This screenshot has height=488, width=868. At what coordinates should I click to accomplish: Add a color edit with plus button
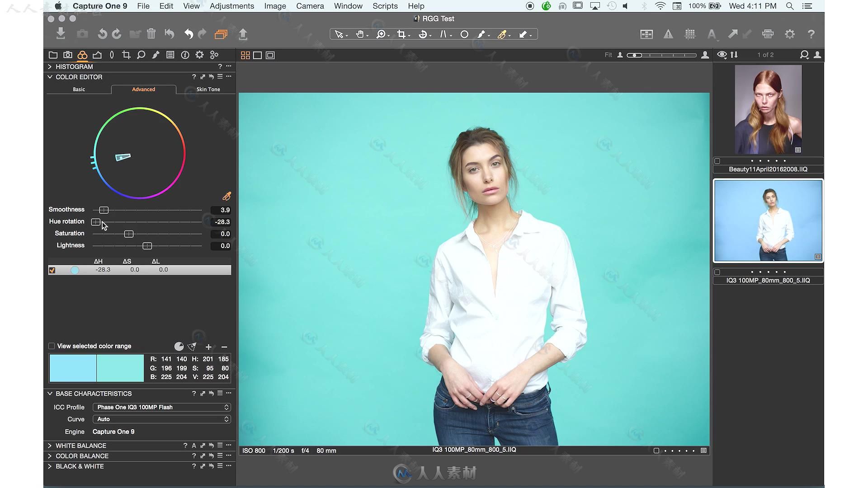(x=208, y=347)
